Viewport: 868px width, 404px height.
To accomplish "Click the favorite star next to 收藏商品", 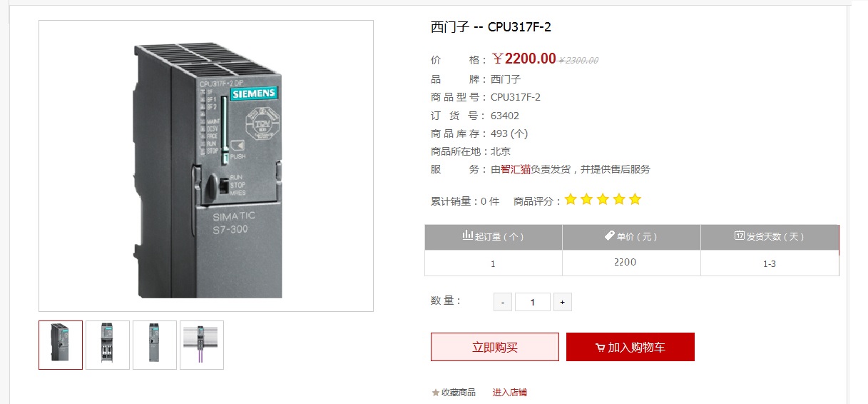I will 435,393.
